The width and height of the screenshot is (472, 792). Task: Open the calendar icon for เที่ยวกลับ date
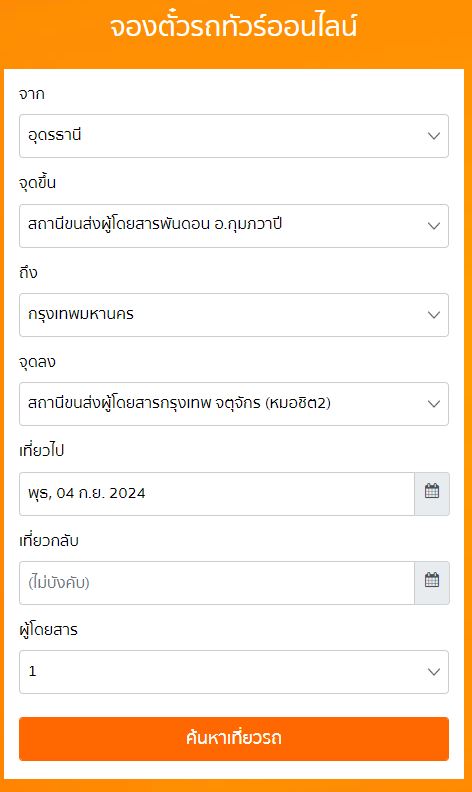[x=432, y=582]
